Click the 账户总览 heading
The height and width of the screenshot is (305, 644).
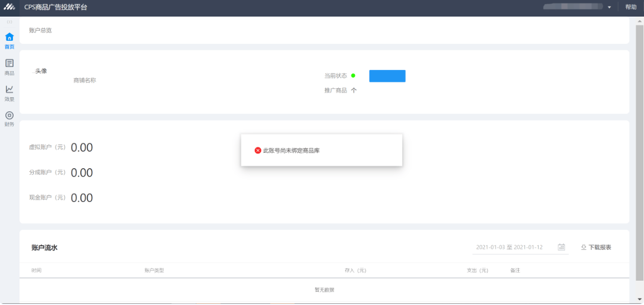pos(40,30)
